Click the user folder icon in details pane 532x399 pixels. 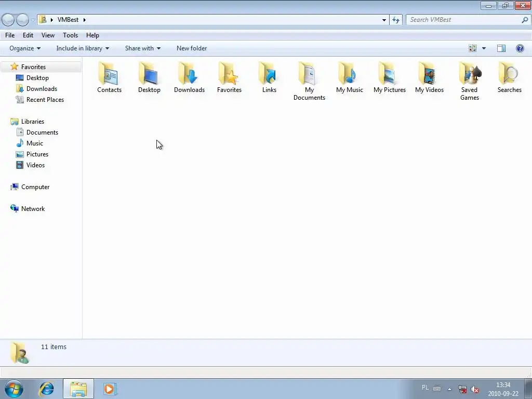[19, 353]
